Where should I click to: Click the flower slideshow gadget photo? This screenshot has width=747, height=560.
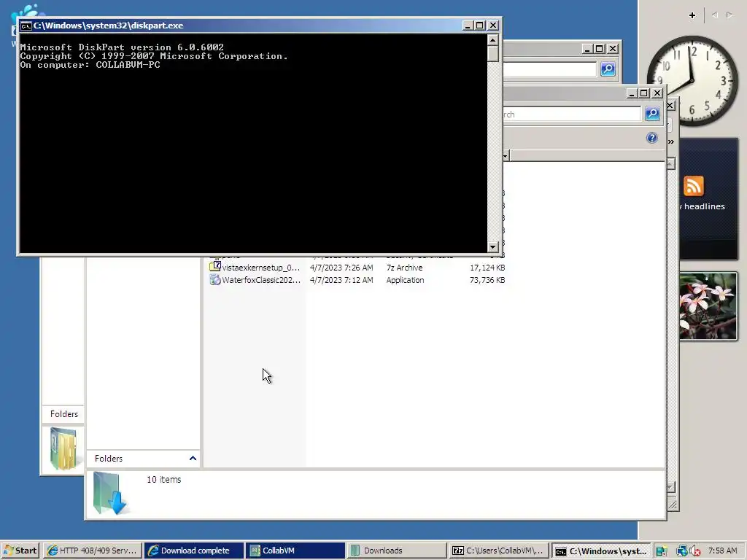click(x=708, y=306)
